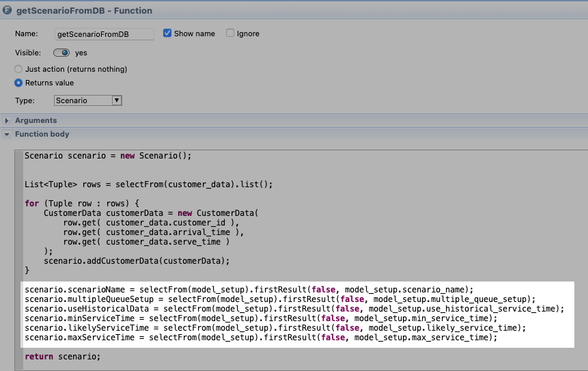Click the scenario.useHistoricalData assignment line

(294, 309)
